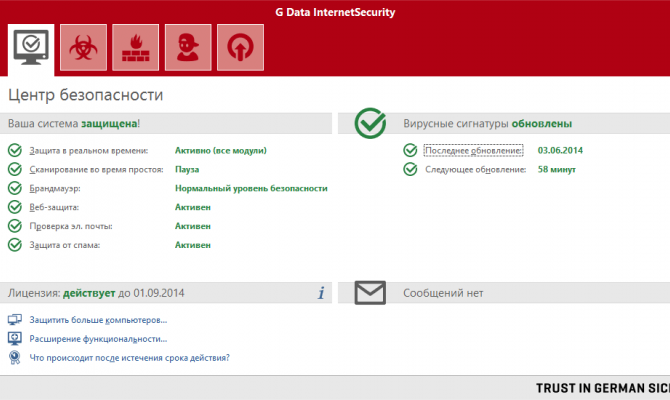
Task: Click the ribbon badge icon beside Что происходит
Action: pos(15,358)
